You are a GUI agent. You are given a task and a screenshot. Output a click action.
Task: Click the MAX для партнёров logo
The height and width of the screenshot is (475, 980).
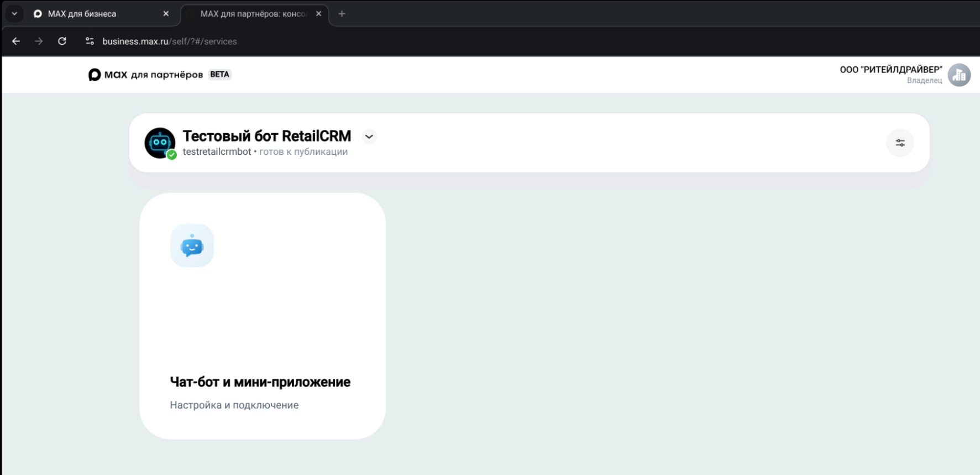pos(145,75)
